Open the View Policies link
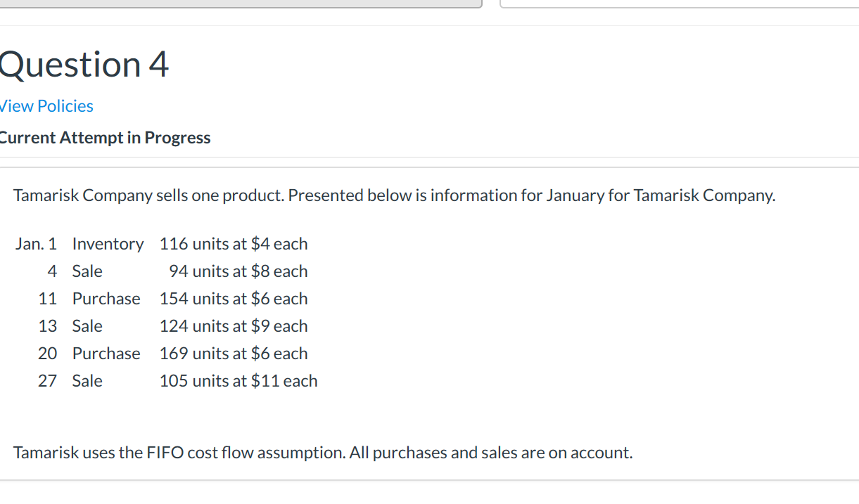The image size is (859, 504). pos(46,106)
